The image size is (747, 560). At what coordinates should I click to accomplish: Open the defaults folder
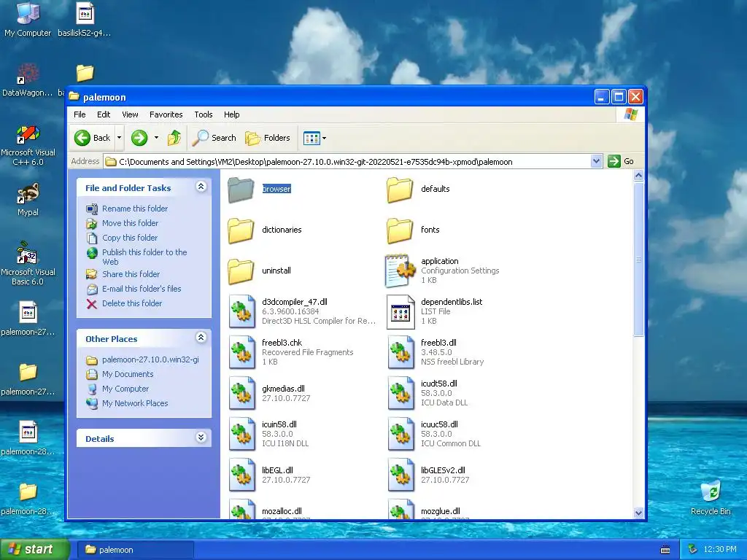pos(400,190)
